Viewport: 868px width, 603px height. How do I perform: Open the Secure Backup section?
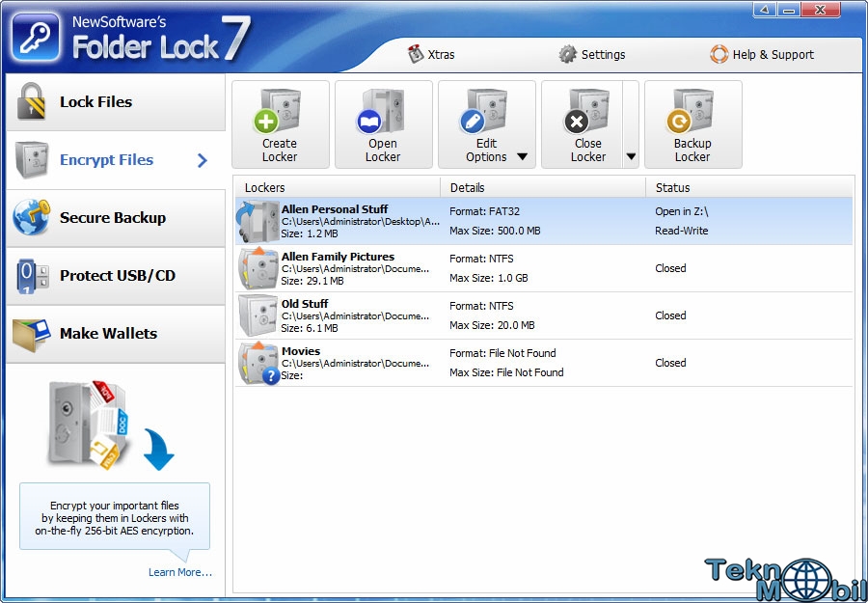tap(116, 218)
